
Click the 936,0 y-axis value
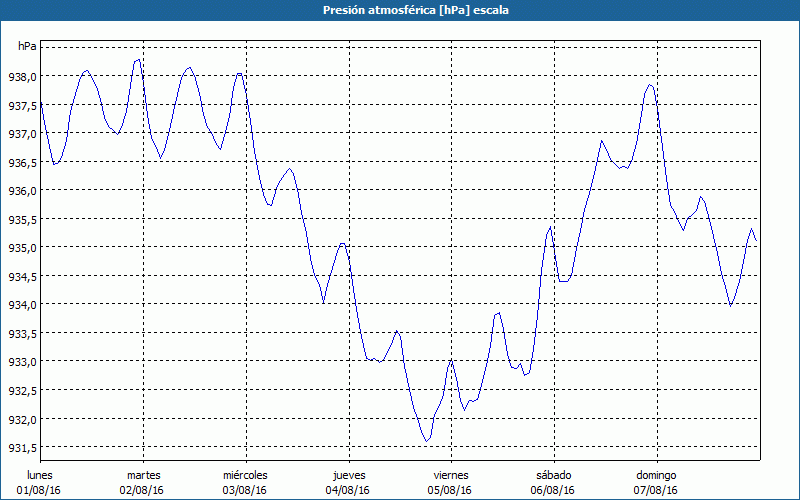22,190
